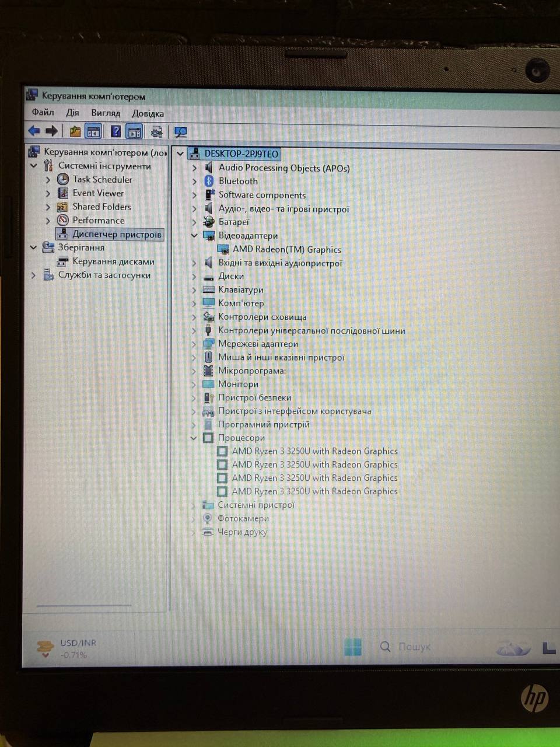Image resolution: width=560 pixels, height=747 pixels.
Task: Collapse the DESKTOP-2PJ9TEO root node
Action: pos(180,154)
